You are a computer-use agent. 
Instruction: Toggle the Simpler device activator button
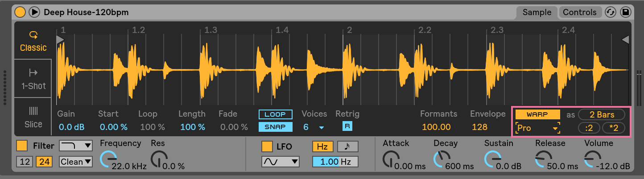(x=20, y=12)
